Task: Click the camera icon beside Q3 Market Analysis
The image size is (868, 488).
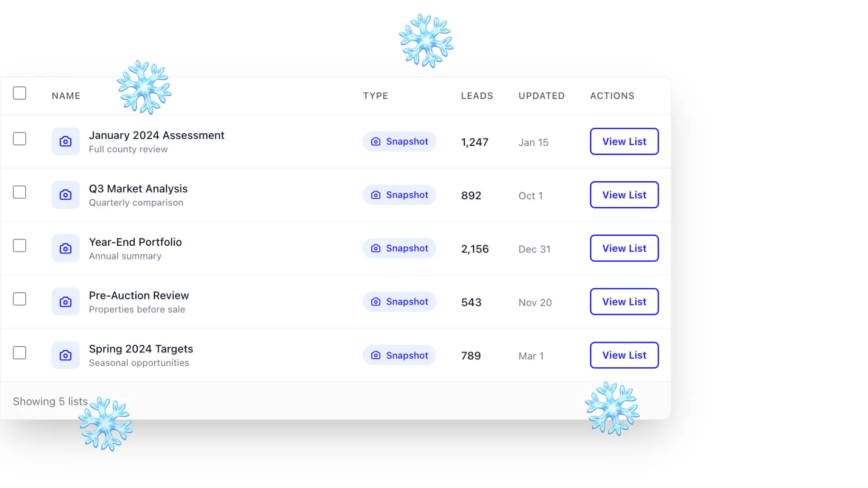Action: click(x=66, y=195)
